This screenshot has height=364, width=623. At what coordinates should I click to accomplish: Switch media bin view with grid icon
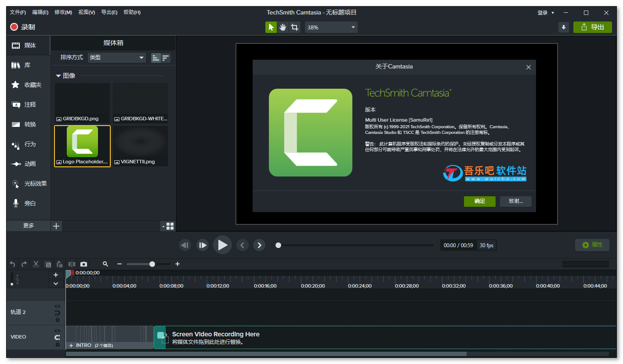point(170,226)
